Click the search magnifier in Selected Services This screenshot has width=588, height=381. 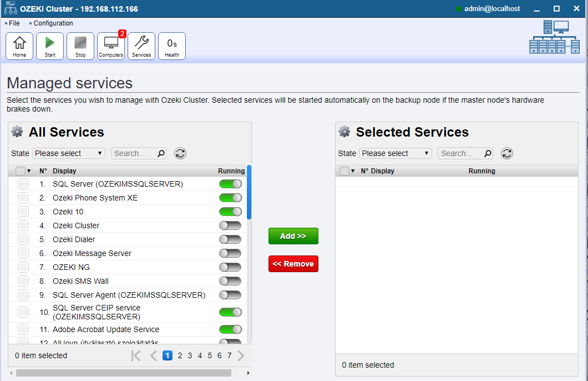pyautogui.click(x=488, y=153)
